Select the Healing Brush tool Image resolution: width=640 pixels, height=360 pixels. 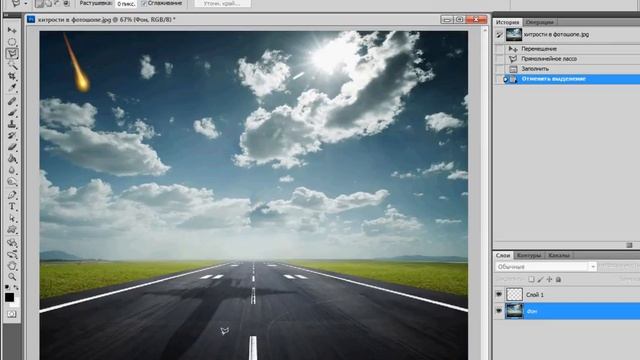coord(12,101)
